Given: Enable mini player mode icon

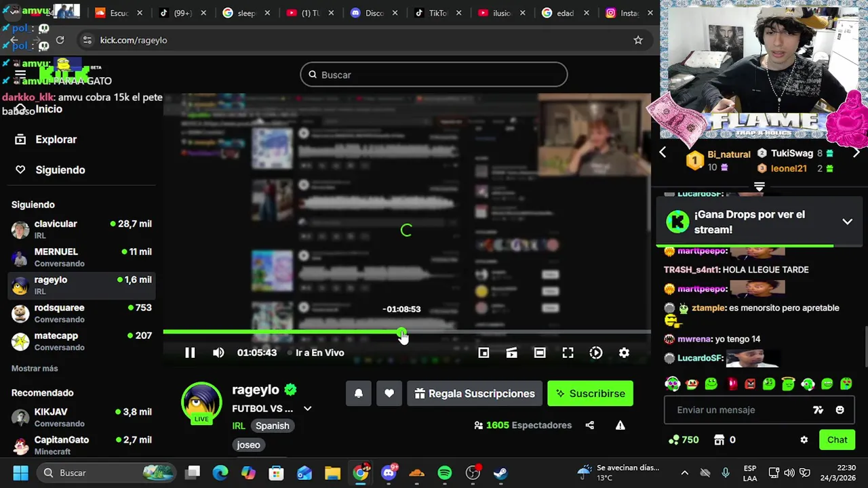Looking at the screenshot, I should 484,352.
